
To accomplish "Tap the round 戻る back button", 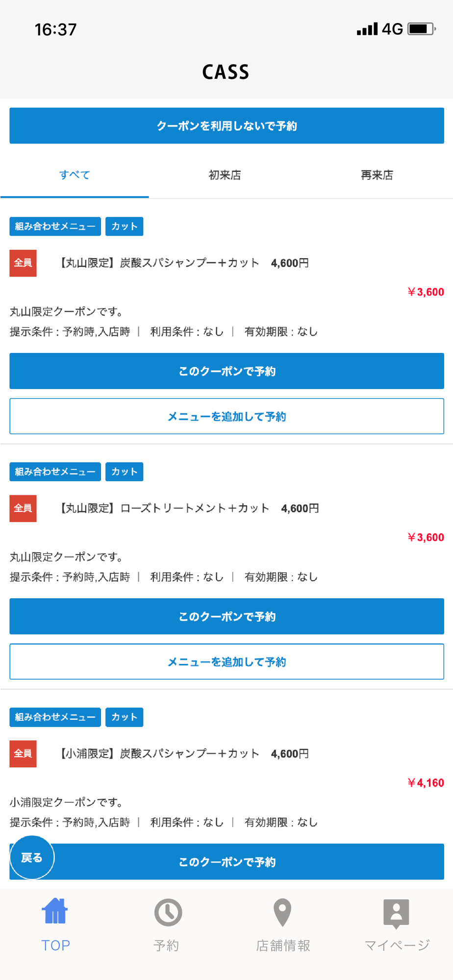I will pos(32,857).
